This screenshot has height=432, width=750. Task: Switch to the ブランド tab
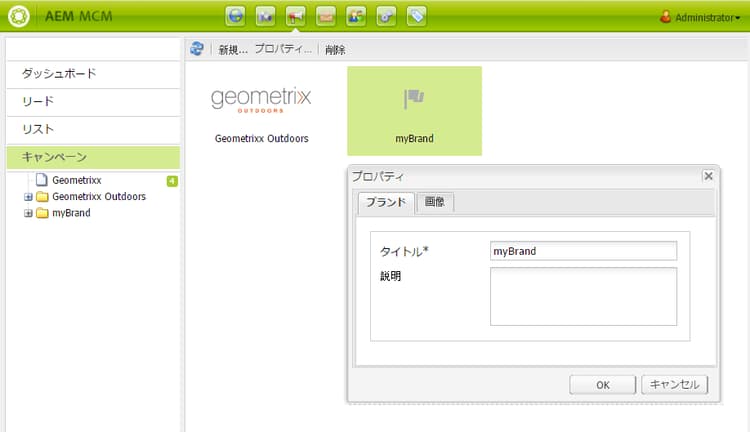[x=386, y=202]
